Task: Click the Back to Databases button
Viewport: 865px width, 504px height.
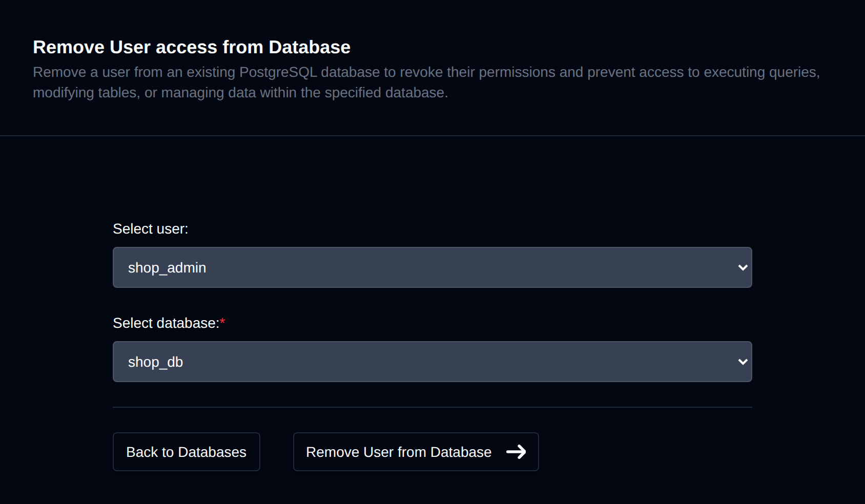Action: pos(187,452)
